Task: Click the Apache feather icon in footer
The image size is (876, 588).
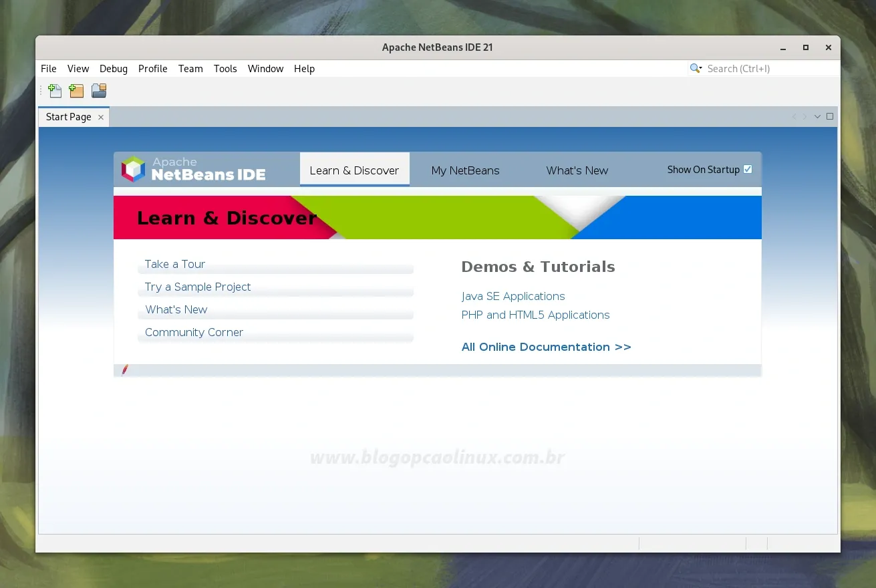Action: tap(125, 370)
